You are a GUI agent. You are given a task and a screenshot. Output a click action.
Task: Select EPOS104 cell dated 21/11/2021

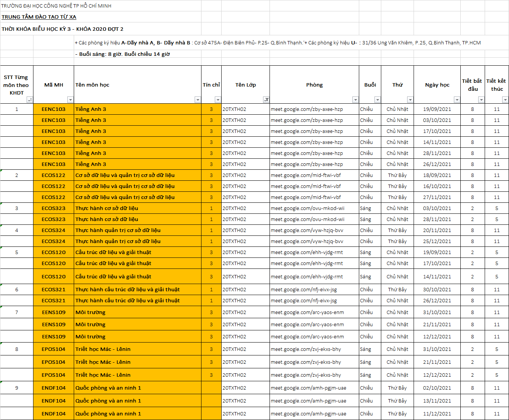(54, 362)
